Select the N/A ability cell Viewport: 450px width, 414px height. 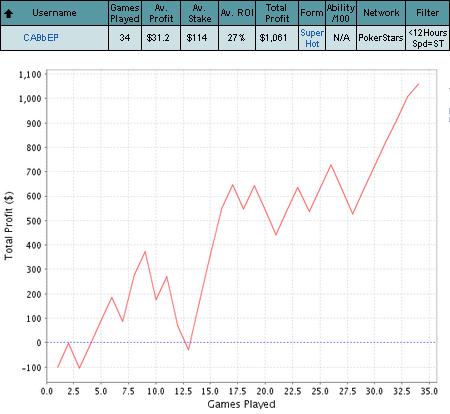341,38
